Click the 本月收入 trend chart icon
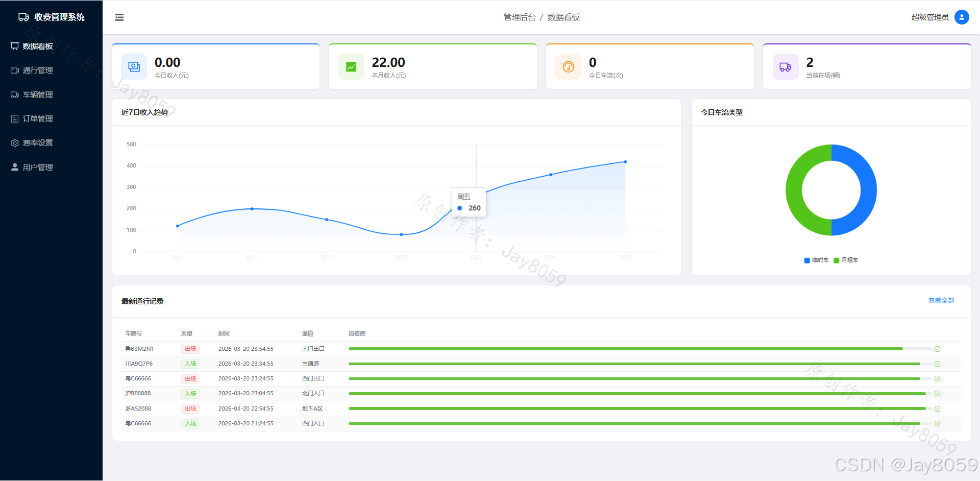Viewport: 980px width, 481px height. click(351, 67)
